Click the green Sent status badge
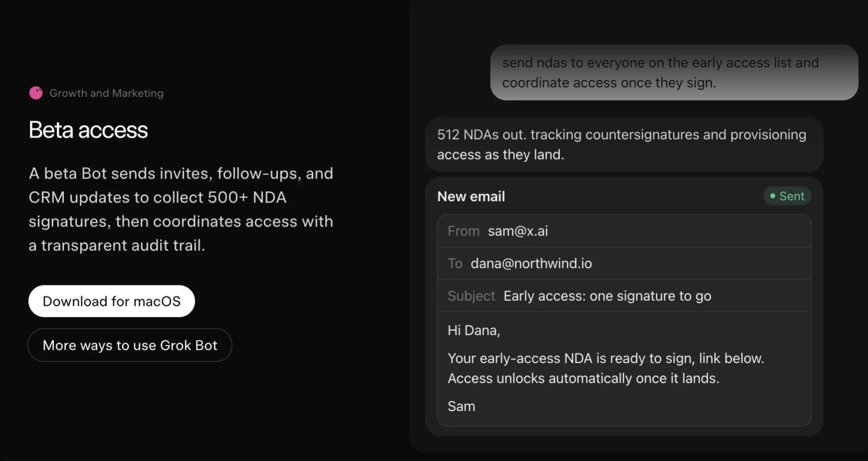868x461 pixels. click(787, 196)
